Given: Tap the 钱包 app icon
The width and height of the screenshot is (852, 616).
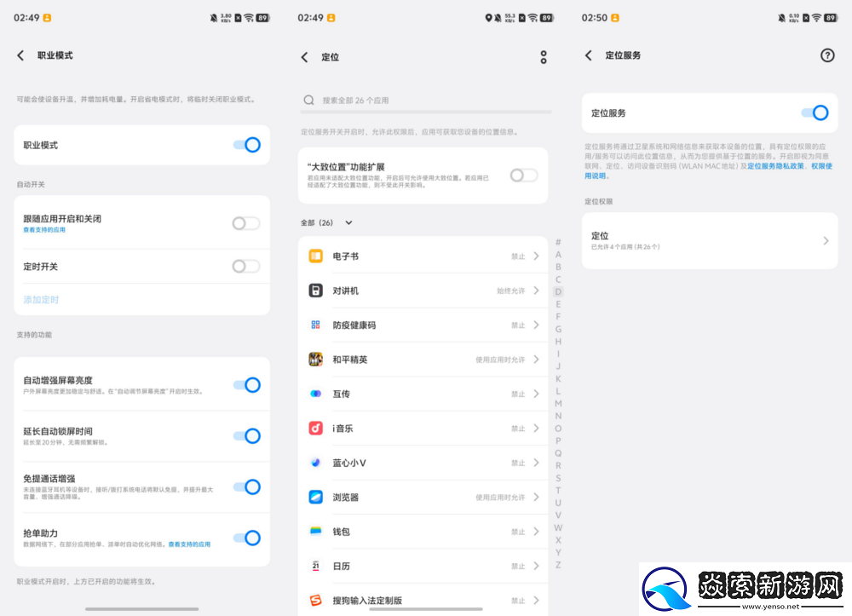Looking at the screenshot, I should pos(315,531).
